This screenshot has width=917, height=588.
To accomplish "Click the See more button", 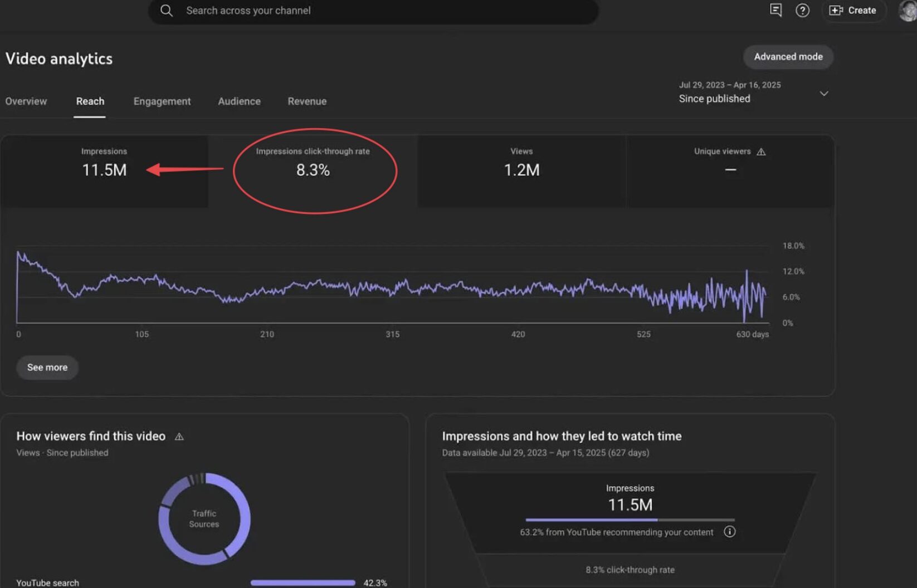I will click(47, 367).
